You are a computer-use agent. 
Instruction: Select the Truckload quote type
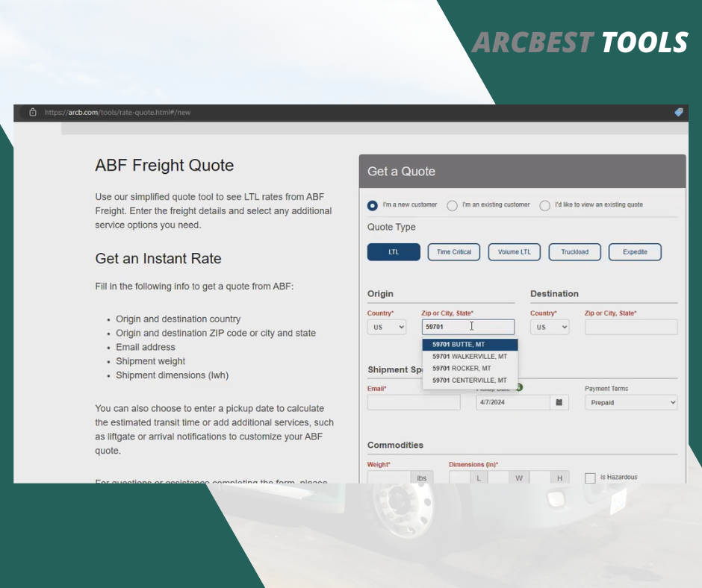575,252
